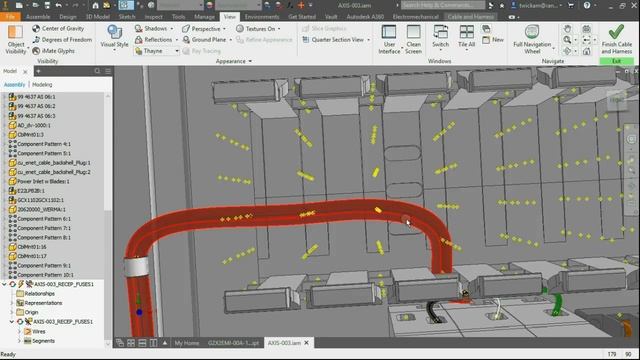
Task: Select the Perspective camera mode
Action: 201,29
